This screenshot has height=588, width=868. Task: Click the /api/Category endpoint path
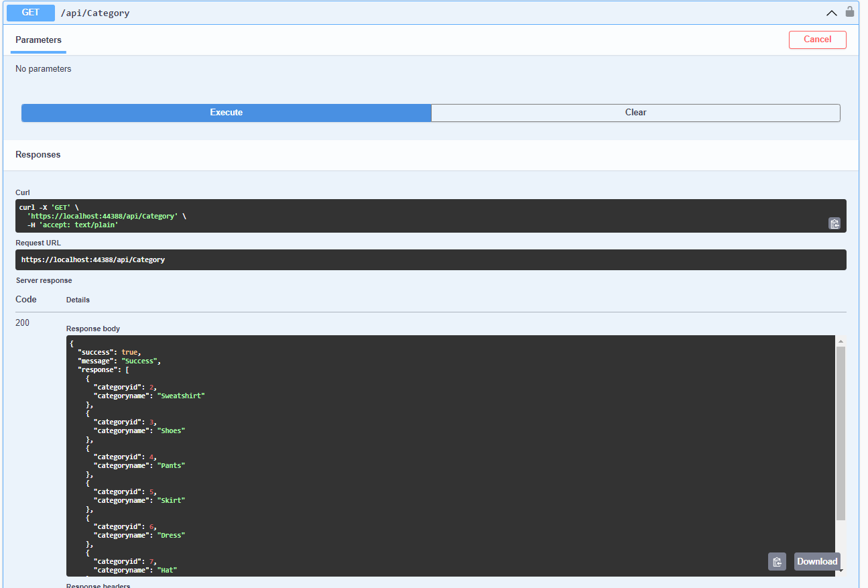point(95,12)
